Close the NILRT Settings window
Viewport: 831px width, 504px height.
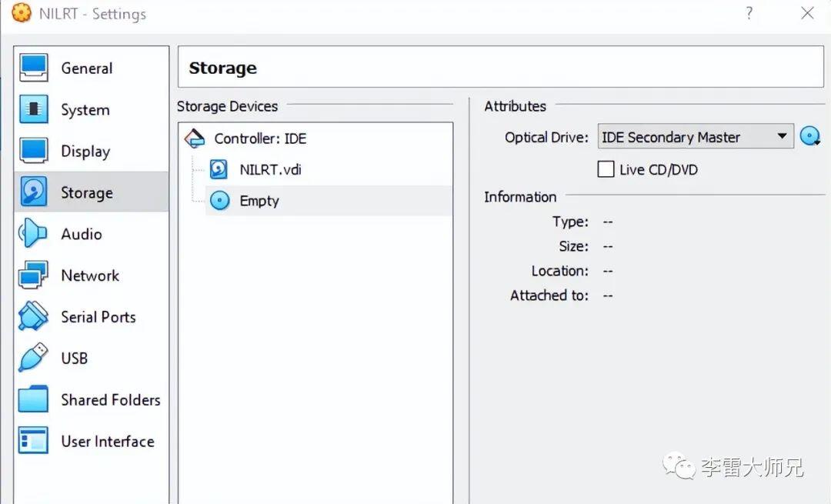click(x=807, y=13)
